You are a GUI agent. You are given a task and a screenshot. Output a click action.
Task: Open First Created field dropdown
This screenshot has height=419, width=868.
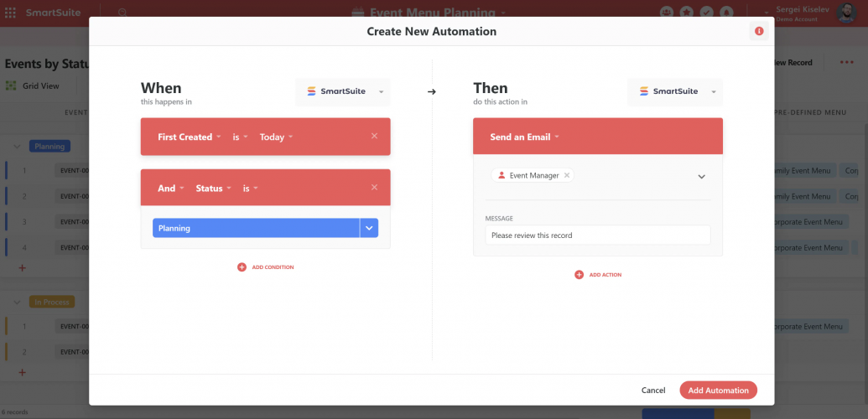click(190, 137)
